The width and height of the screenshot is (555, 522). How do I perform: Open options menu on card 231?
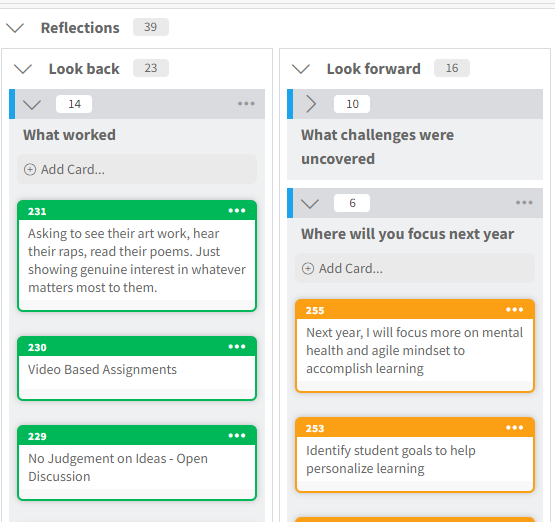[x=237, y=211]
